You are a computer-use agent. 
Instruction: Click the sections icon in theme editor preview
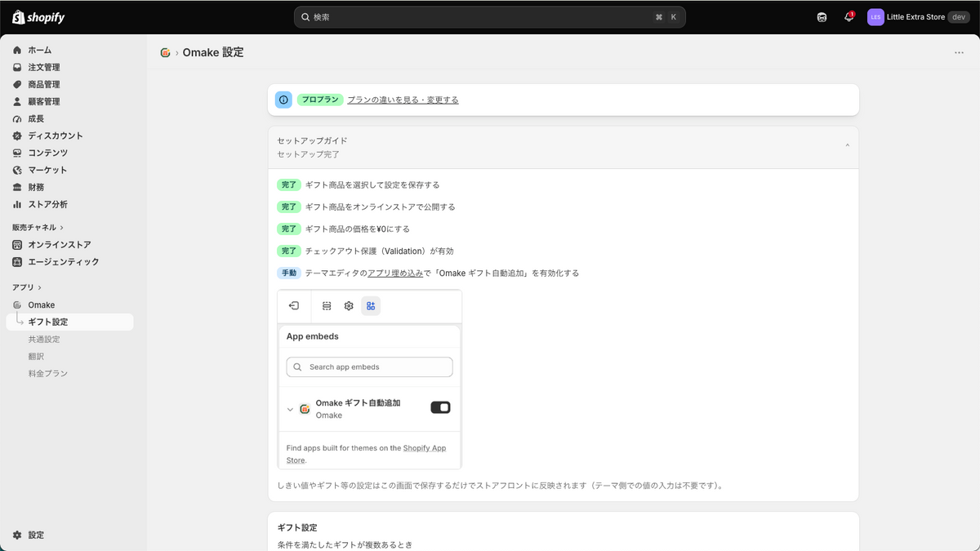(327, 306)
